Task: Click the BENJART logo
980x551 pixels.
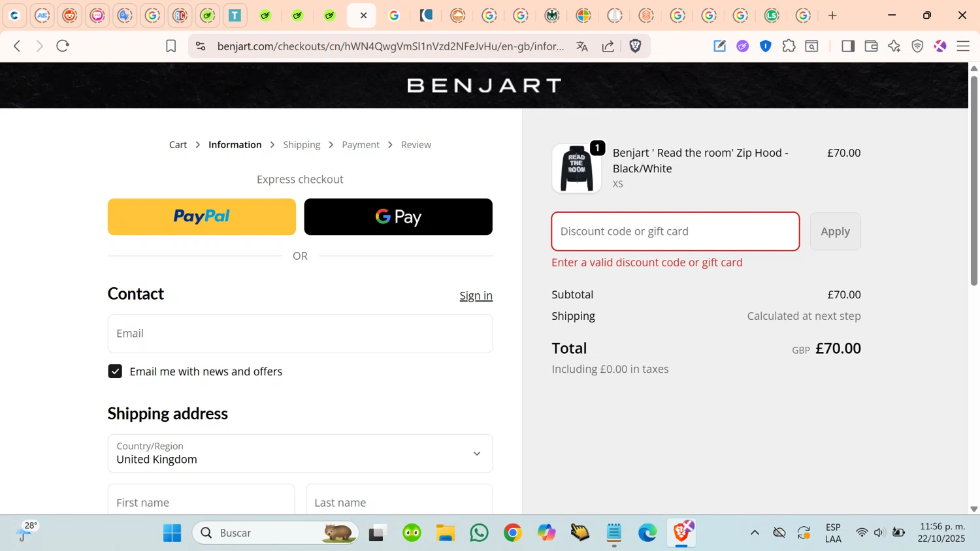Action: [x=484, y=86]
